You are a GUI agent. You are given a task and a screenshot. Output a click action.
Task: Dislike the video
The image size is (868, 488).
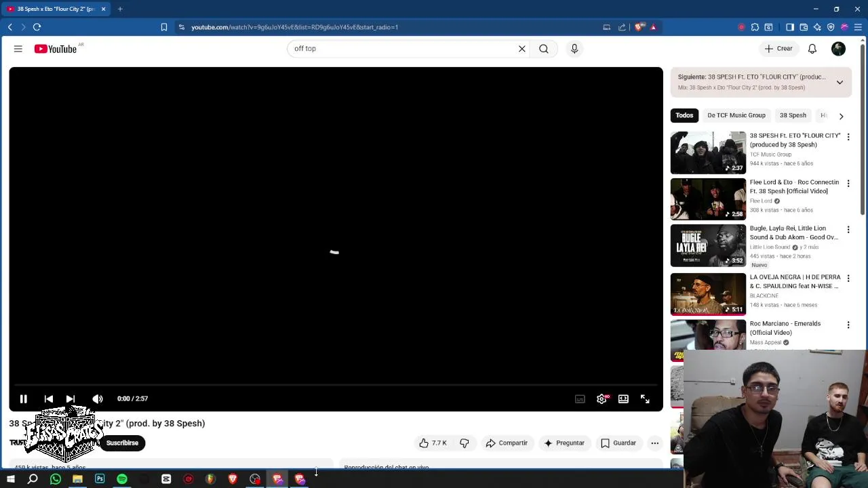point(465,443)
